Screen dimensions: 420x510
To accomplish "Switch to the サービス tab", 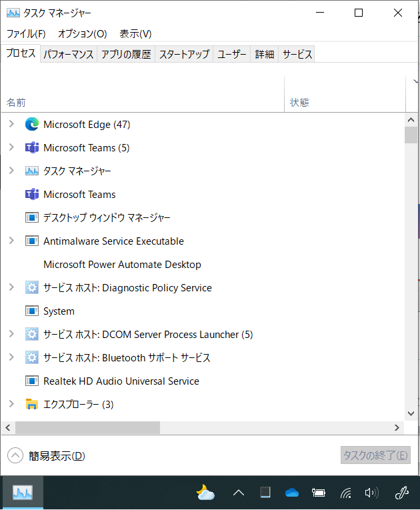I will click(x=297, y=54).
